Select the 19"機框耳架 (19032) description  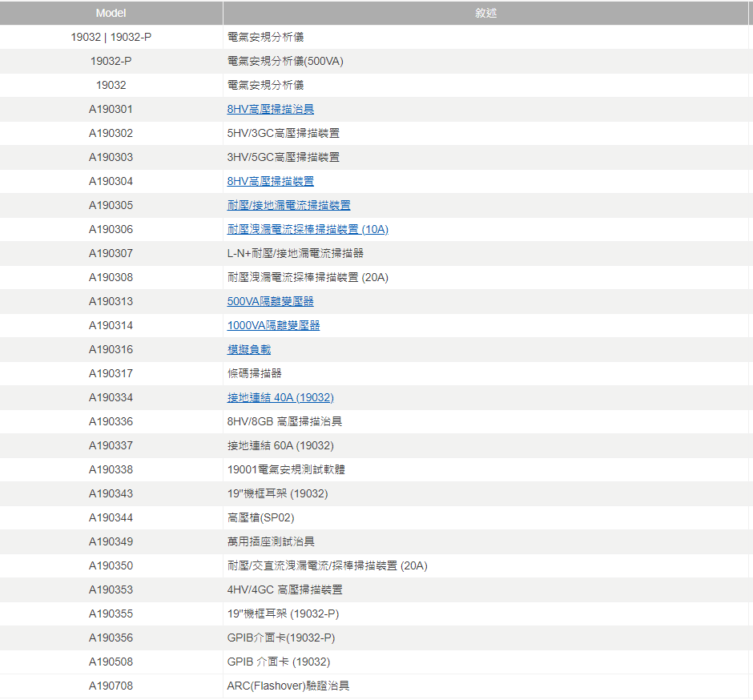[x=278, y=493]
